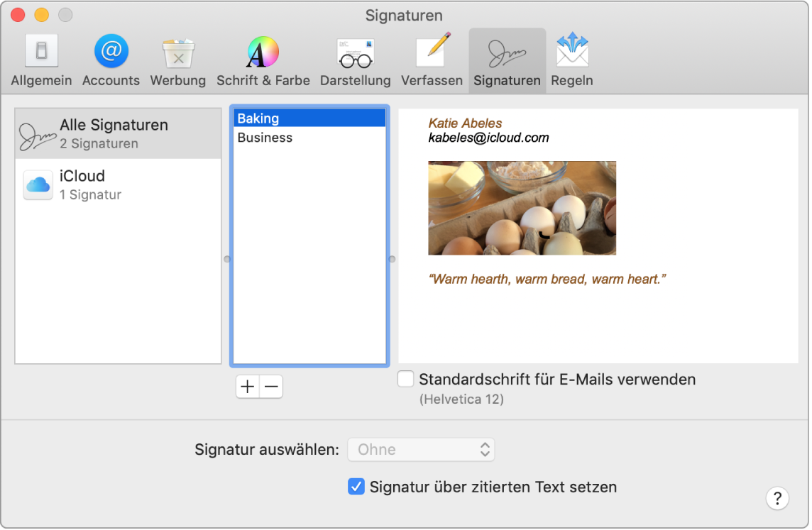Open the Darstellung pane
This screenshot has width=812, height=530.
tap(355, 60)
